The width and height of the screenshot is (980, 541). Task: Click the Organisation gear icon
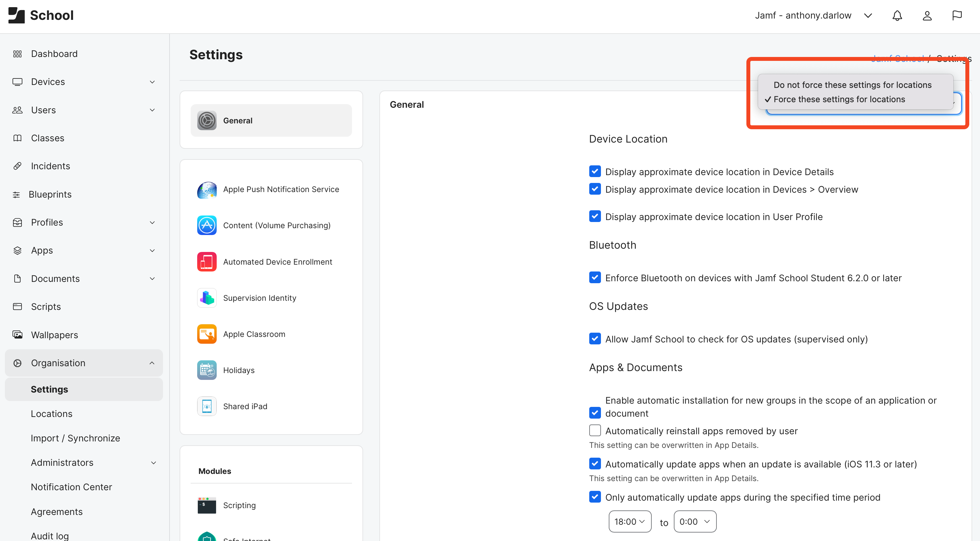pos(18,363)
